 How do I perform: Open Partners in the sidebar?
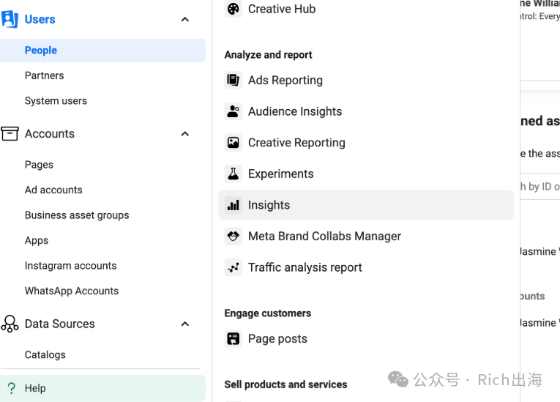point(44,75)
